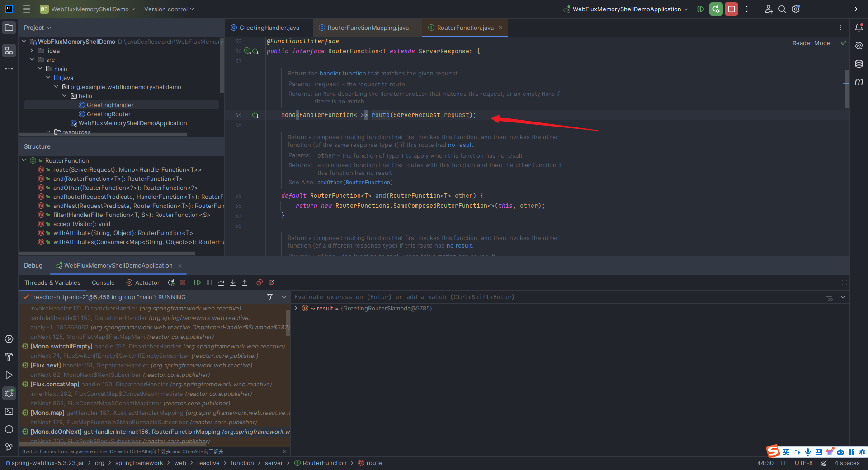The width and height of the screenshot is (868, 470).
Task: Click the debug toolbar more options icon
Action: coord(283,283)
